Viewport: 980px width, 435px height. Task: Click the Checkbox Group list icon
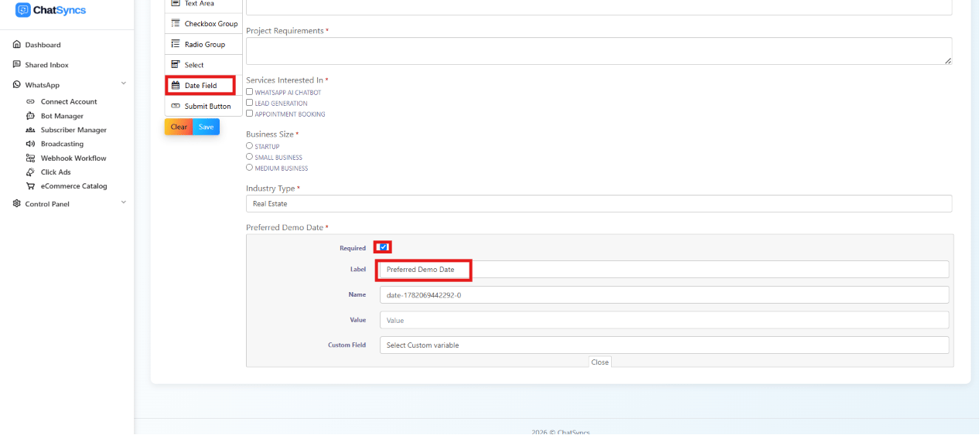coord(176,24)
